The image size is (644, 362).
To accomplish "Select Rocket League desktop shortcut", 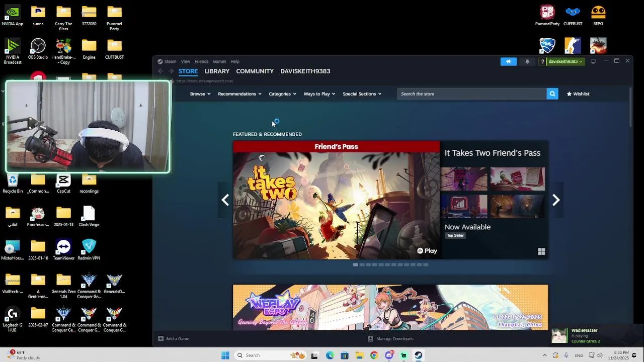I will coord(547,46).
